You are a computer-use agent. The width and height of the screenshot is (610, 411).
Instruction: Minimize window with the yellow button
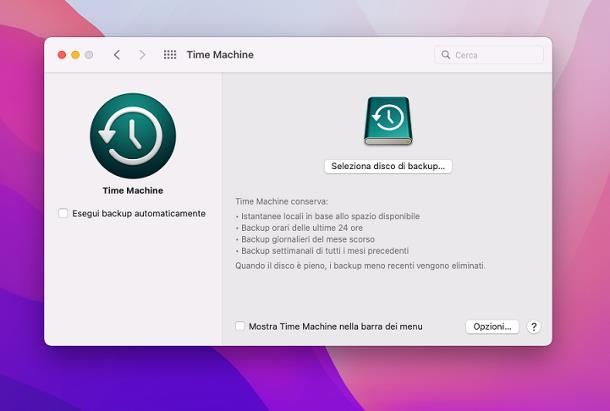(75, 55)
